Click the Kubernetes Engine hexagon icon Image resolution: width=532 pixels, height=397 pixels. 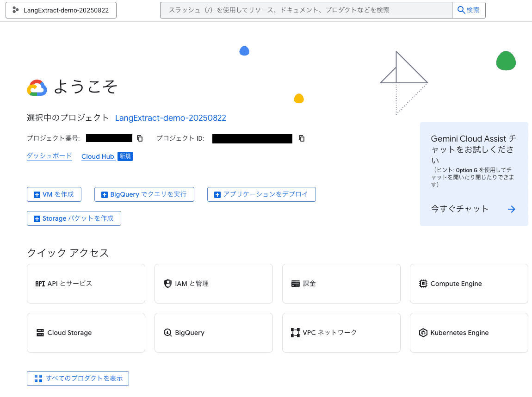(423, 333)
